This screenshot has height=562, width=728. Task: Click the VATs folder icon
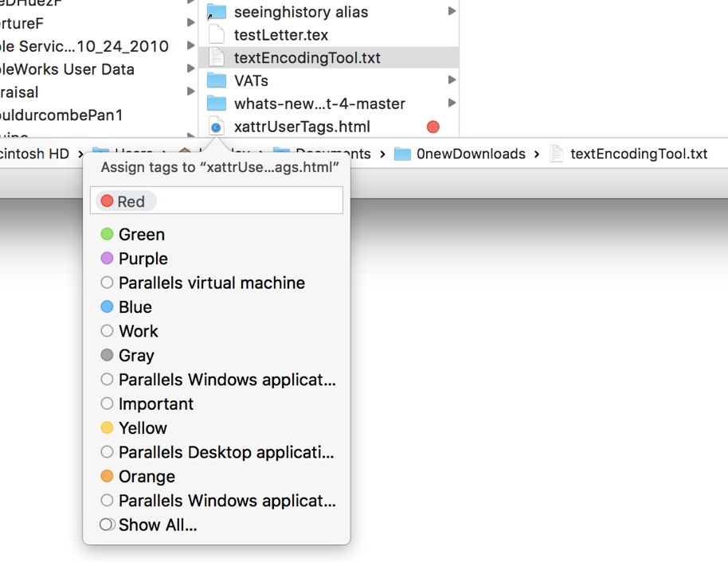coord(216,80)
